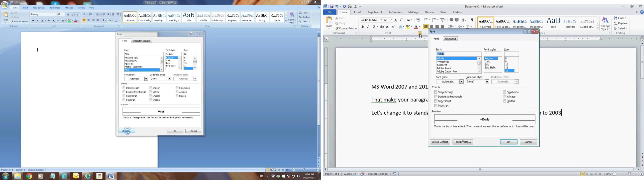Open Batang font name dropdown in left Word
The height and width of the screenshot is (180, 644).
coord(56,14)
